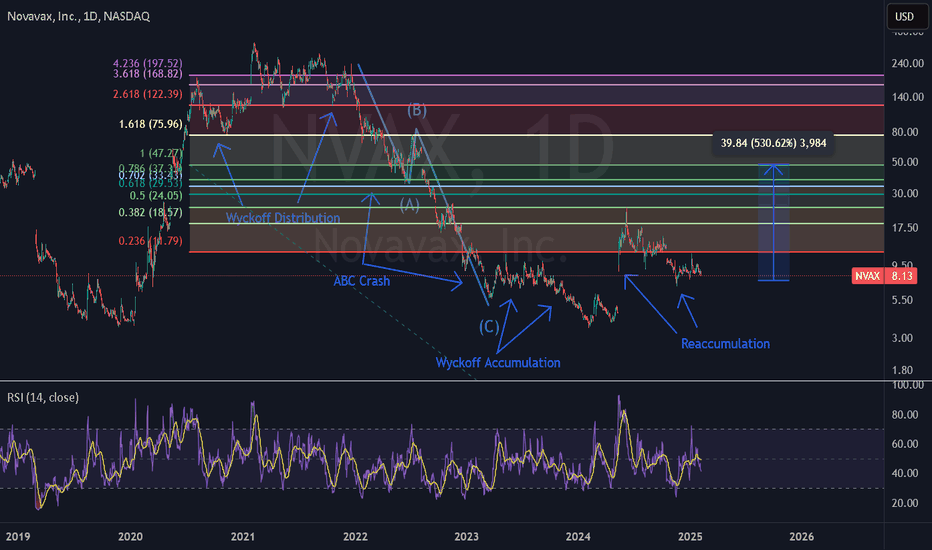
Task: Click 2024 on the time axis
Action: click(578, 536)
